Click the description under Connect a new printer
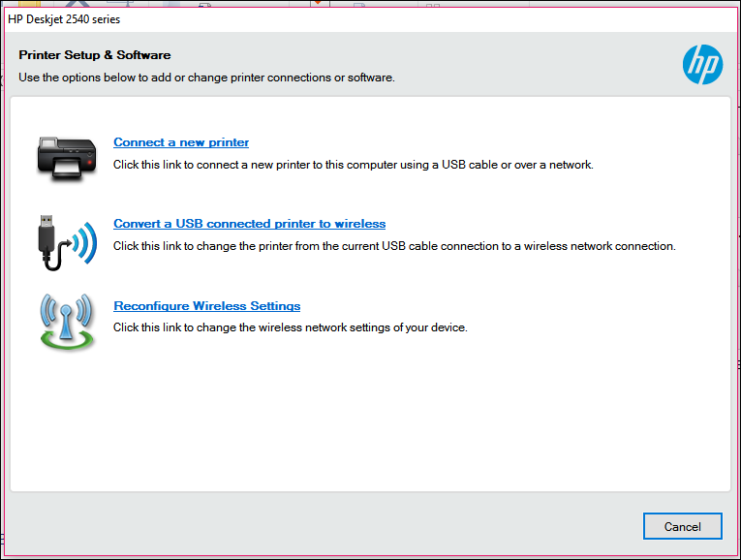This screenshot has height=560, width=741. point(353,165)
